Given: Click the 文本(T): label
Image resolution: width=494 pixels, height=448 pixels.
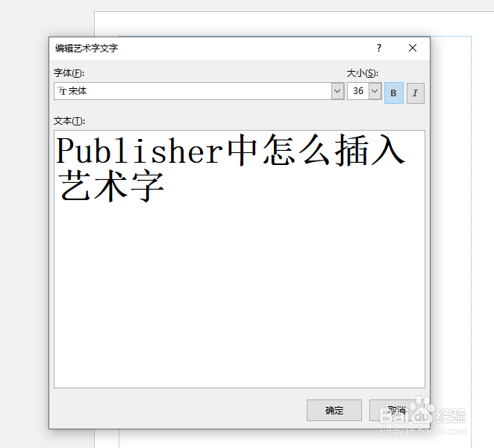Looking at the screenshot, I should click(69, 121).
